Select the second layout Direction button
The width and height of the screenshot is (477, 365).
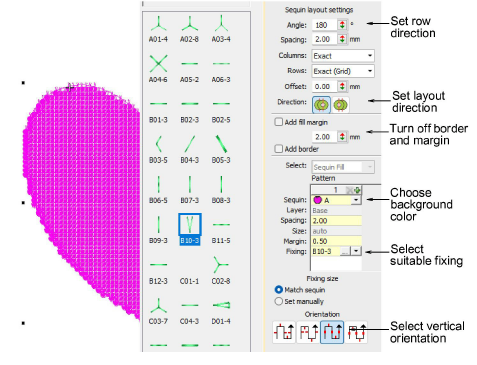pos(340,105)
